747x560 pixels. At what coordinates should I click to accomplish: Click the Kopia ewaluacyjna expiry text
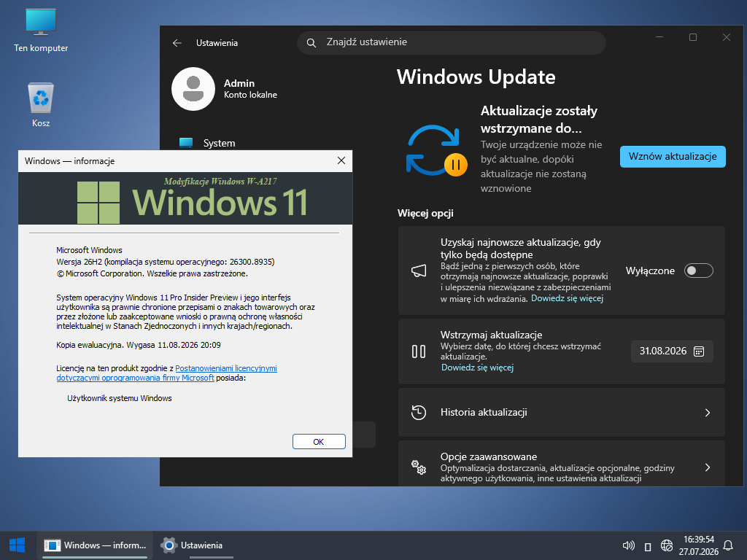pyautogui.click(x=139, y=345)
